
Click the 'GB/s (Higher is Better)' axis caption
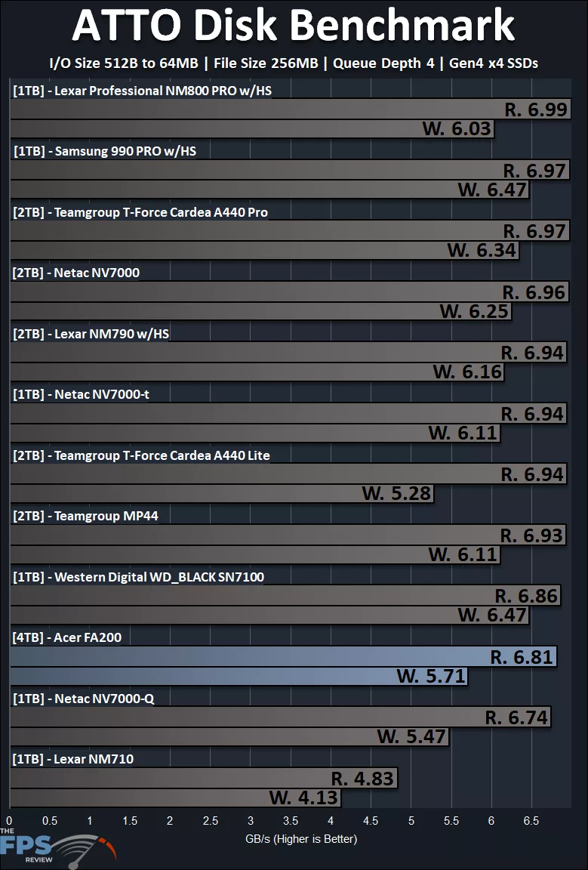[301, 839]
